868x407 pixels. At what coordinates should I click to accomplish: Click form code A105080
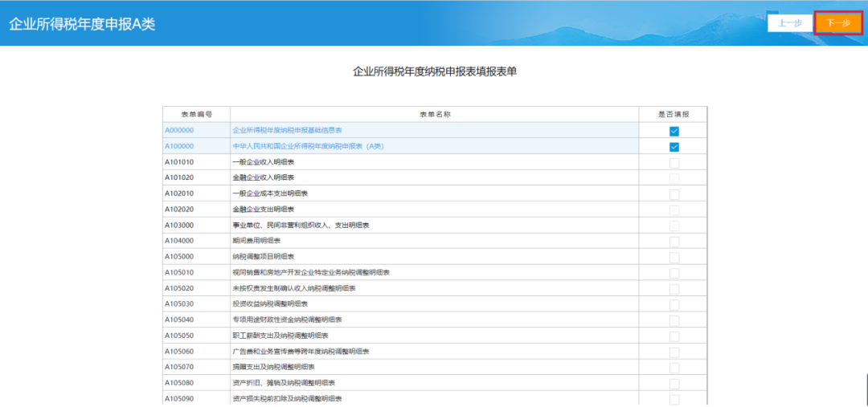click(x=179, y=383)
